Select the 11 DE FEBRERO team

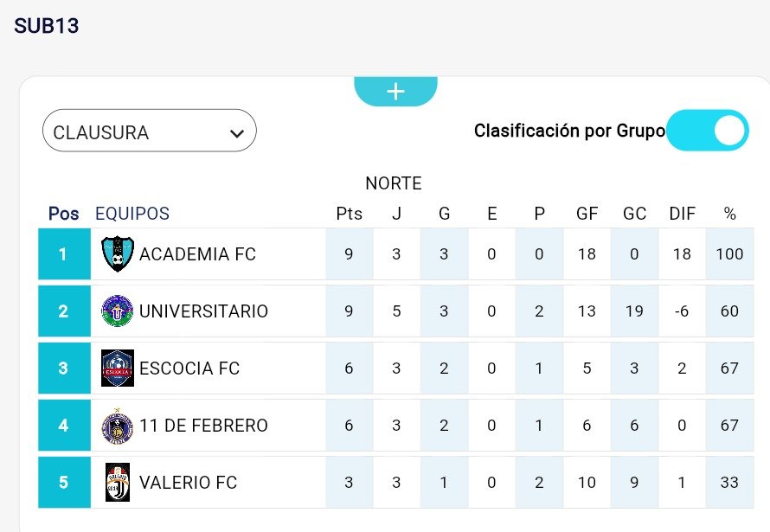pyautogui.click(x=203, y=426)
